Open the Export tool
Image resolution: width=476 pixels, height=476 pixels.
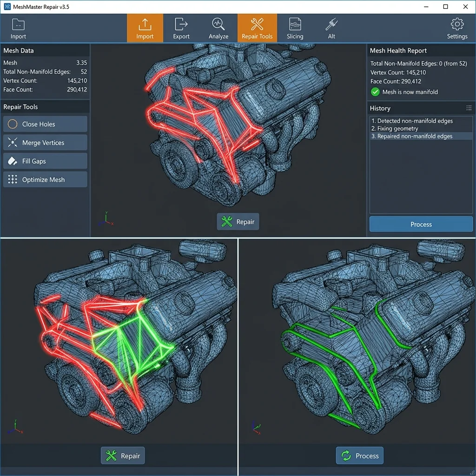pyautogui.click(x=181, y=28)
